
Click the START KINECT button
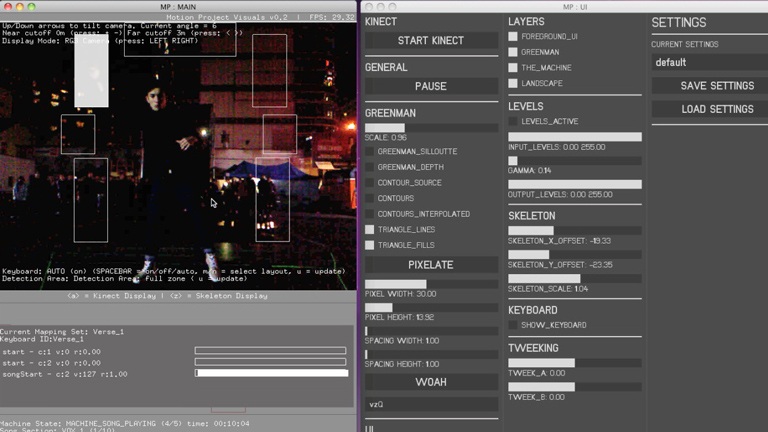pyautogui.click(x=431, y=41)
